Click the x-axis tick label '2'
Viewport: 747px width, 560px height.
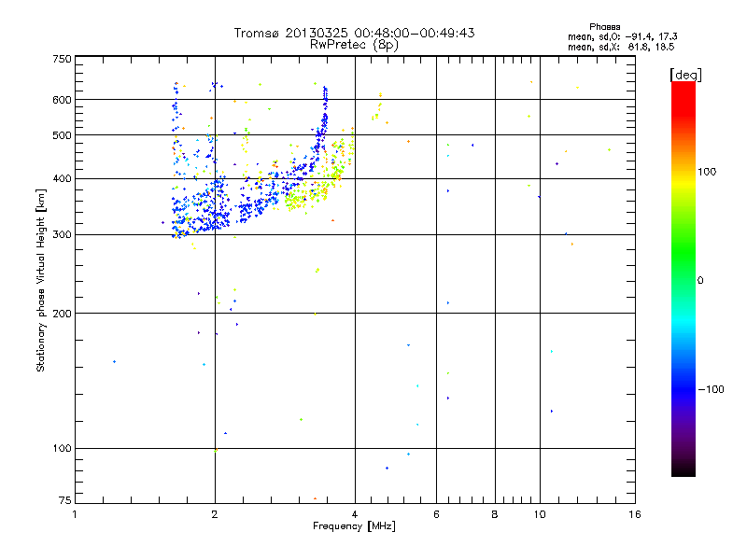215,514
